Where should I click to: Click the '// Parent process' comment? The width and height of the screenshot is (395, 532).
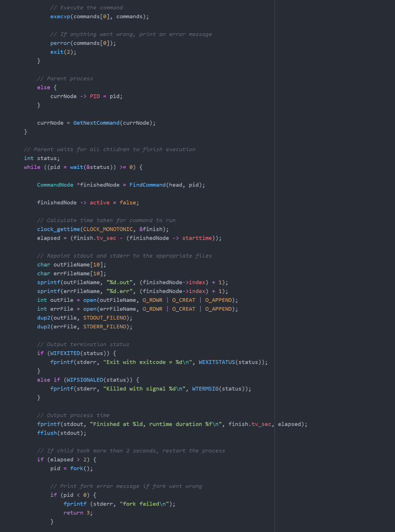pos(65,78)
